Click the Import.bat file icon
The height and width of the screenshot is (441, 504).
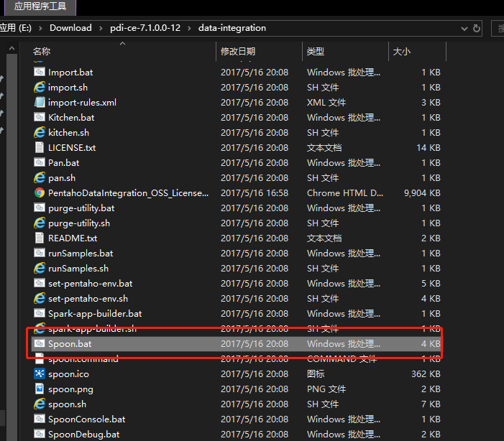(x=40, y=72)
